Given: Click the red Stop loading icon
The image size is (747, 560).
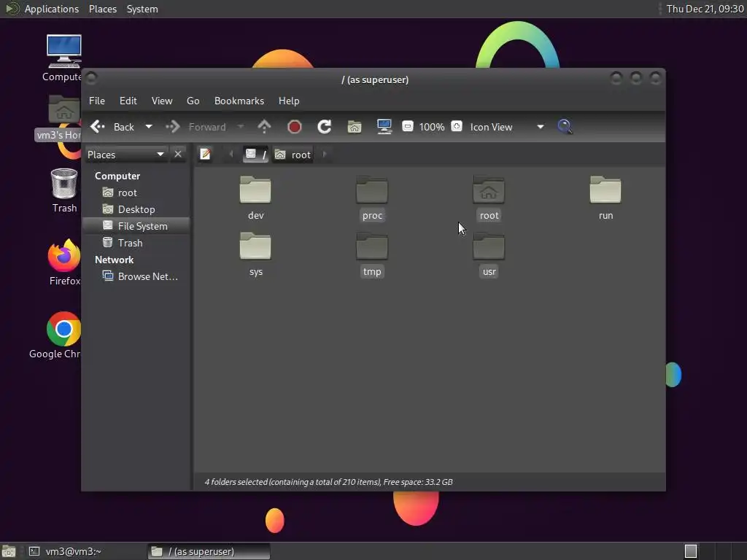Looking at the screenshot, I should pyautogui.click(x=295, y=127).
